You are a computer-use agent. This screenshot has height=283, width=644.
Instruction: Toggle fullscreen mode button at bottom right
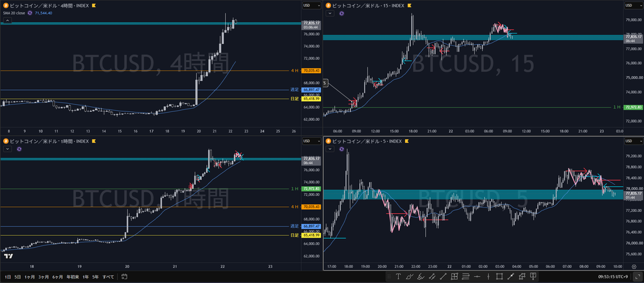click(637, 277)
